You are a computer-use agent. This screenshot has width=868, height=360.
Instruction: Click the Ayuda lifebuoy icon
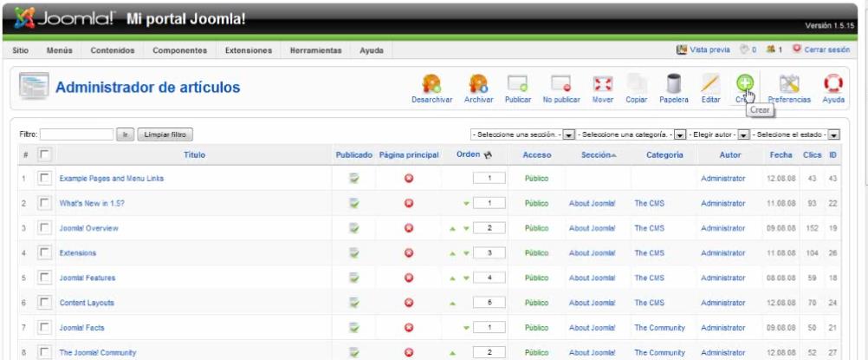coord(833,84)
